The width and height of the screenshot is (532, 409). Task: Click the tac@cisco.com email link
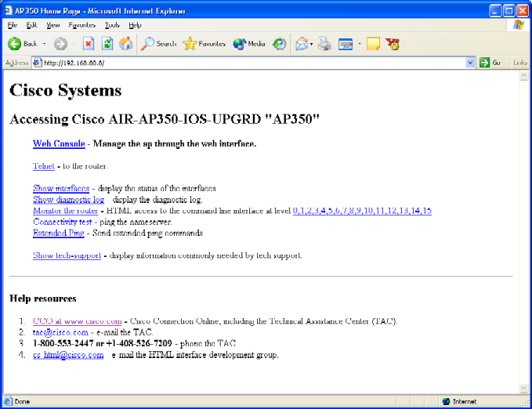pos(60,332)
